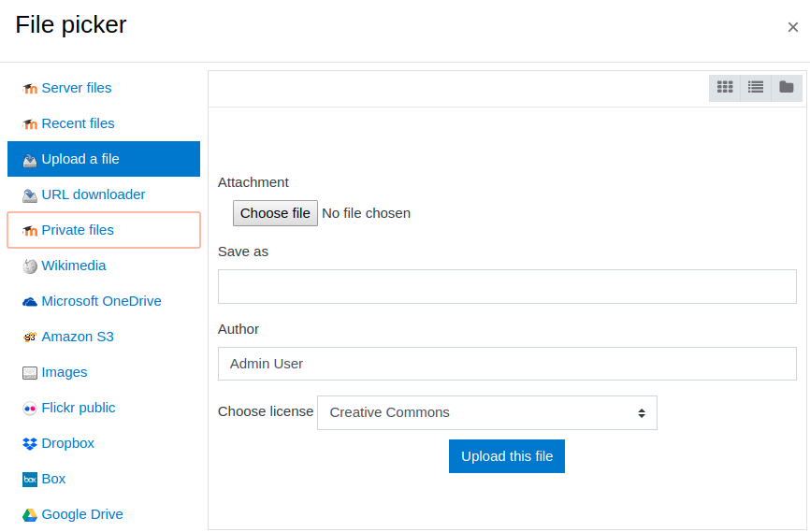This screenshot has height=532, width=810.
Task: Click the Box repository icon
Action: tap(30, 480)
